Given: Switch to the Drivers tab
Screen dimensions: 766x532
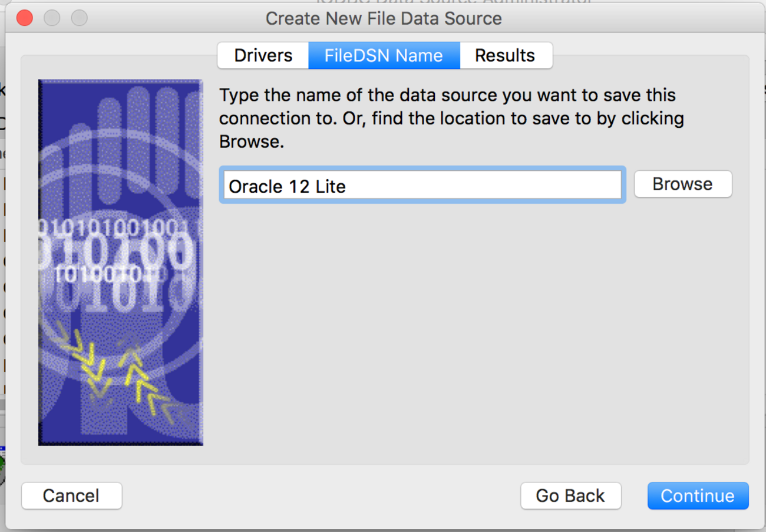Looking at the screenshot, I should (x=263, y=55).
